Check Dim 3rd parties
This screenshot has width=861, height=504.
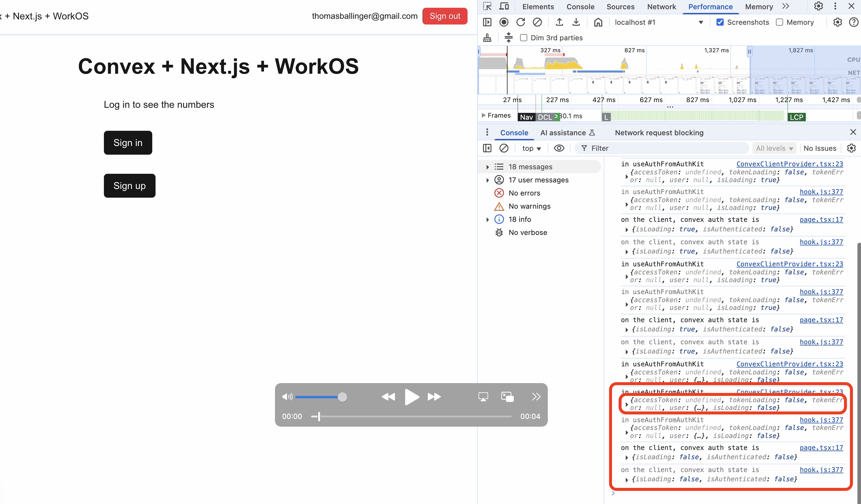click(x=523, y=38)
